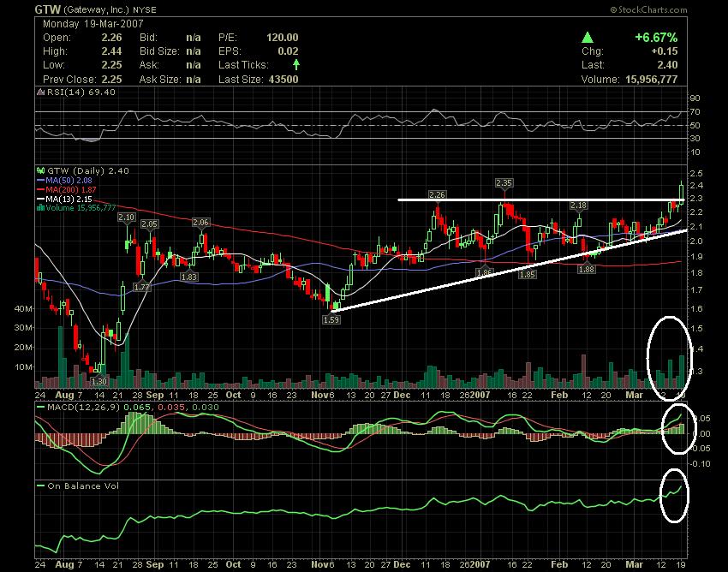The height and width of the screenshot is (572, 728).
Task: Click the 2.05 peak price tag
Action: 150,224
